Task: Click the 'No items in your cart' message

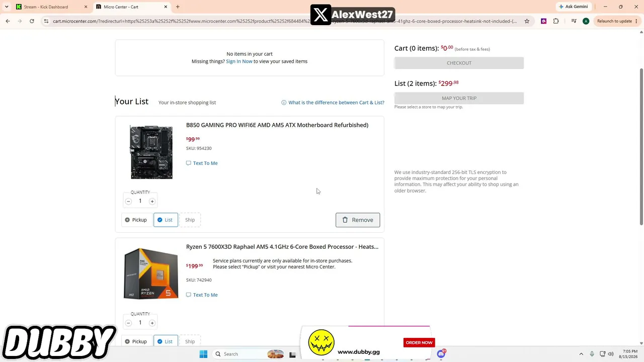Action: click(x=250, y=54)
